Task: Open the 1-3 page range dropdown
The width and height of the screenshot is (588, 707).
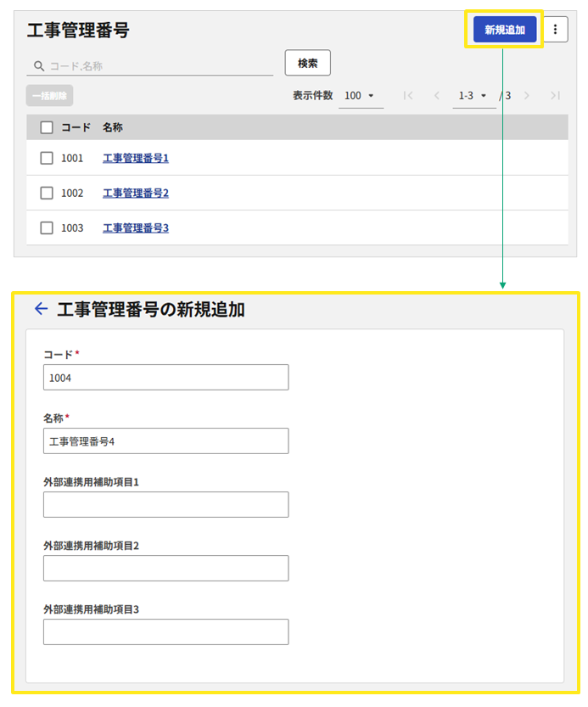Action: (x=474, y=96)
